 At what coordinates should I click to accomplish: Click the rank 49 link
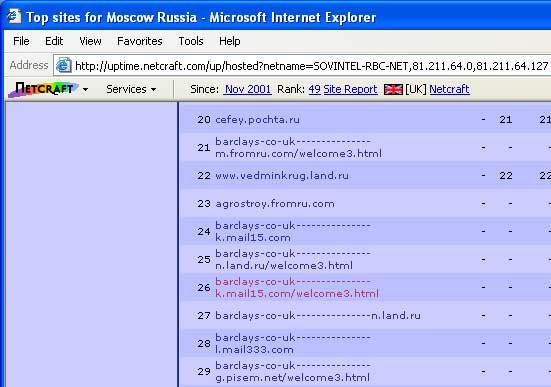(315, 89)
